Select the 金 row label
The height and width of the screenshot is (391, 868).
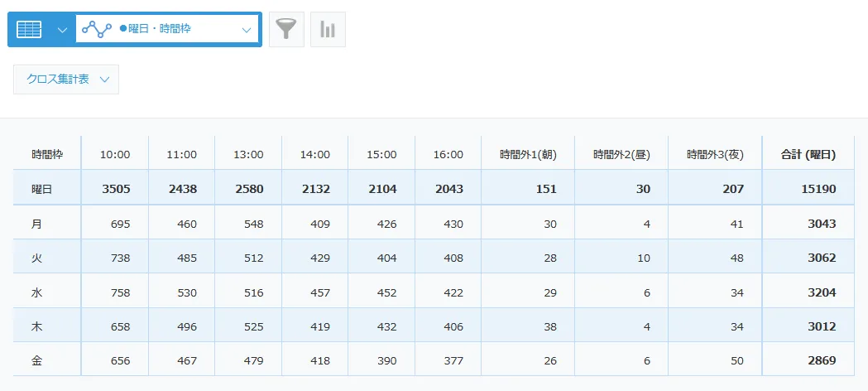36,360
